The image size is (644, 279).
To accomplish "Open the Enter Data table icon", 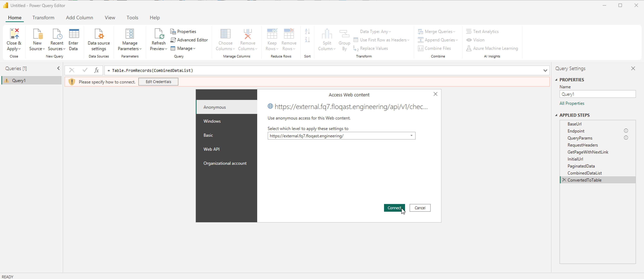I will pyautogui.click(x=74, y=34).
